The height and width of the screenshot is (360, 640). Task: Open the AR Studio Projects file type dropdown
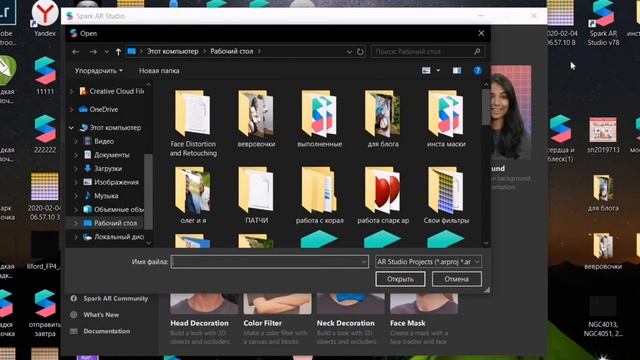click(x=428, y=262)
